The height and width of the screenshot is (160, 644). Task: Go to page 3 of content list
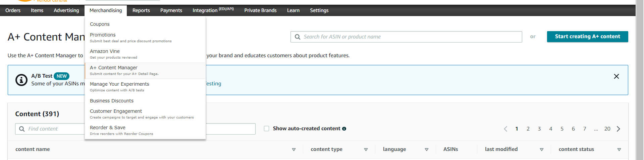click(x=539, y=129)
